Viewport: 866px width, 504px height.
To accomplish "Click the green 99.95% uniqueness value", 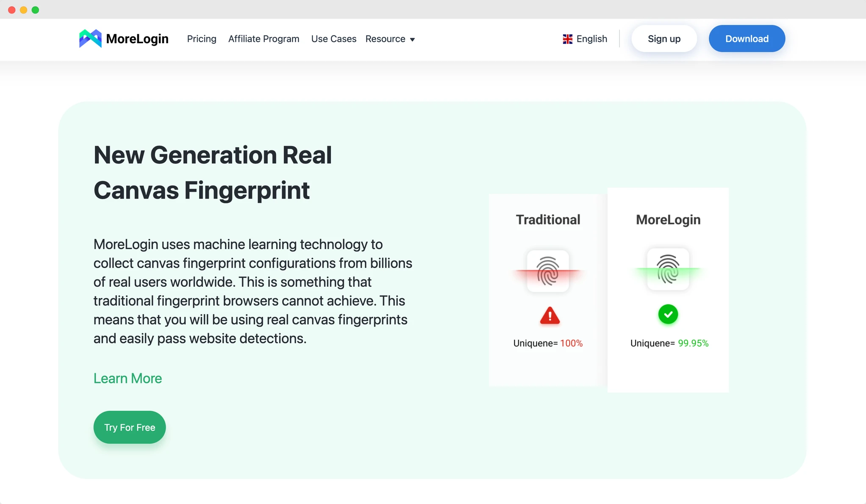I will 693,343.
